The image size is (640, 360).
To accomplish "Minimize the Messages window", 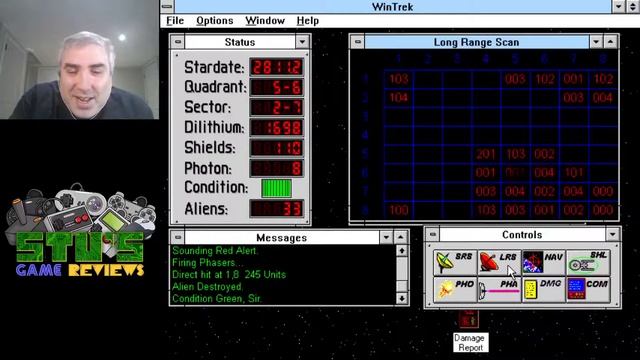I will tap(386, 237).
